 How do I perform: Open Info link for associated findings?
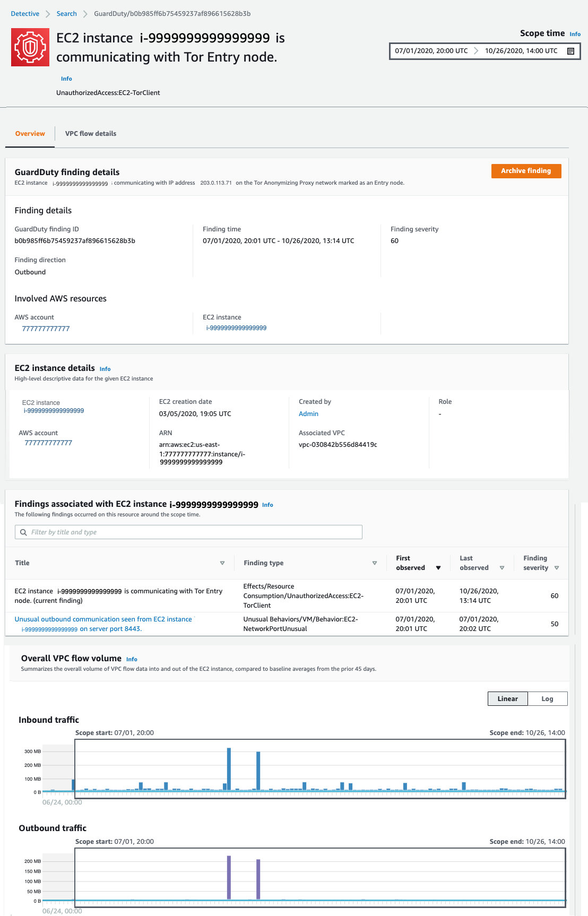pyautogui.click(x=268, y=505)
